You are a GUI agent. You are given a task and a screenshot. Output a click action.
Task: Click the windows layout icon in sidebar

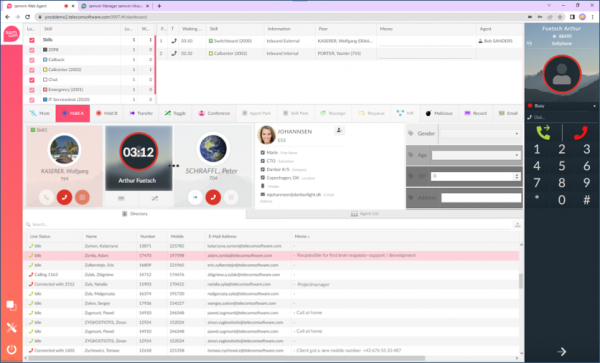[11, 305]
